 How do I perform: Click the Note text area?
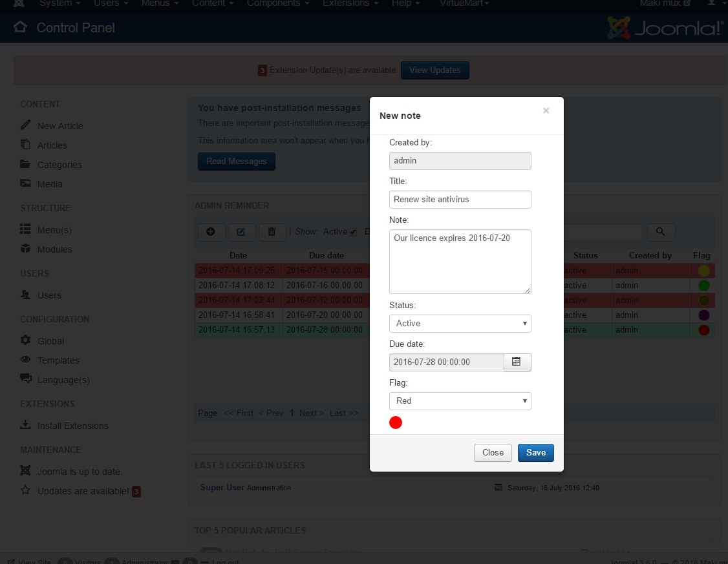point(460,262)
